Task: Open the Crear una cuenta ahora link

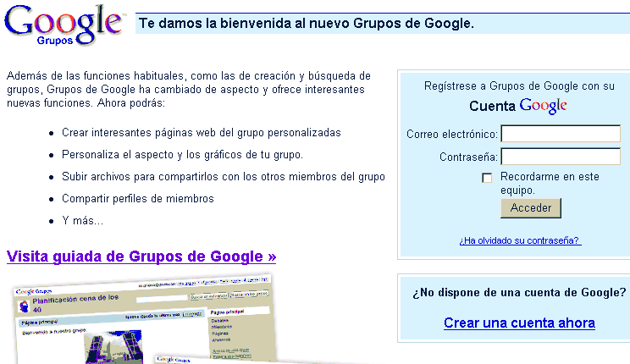Action: pos(519,323)
